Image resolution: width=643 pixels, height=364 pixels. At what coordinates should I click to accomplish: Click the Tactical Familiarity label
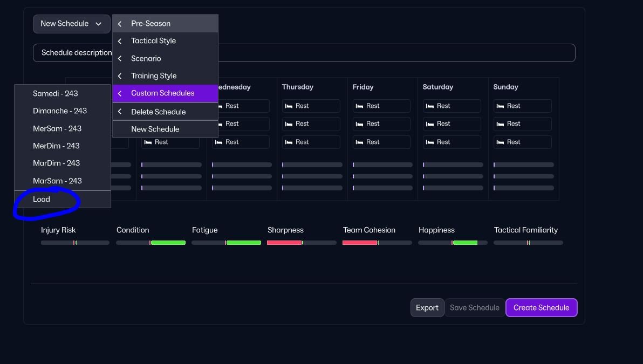(x=526, y=230)
